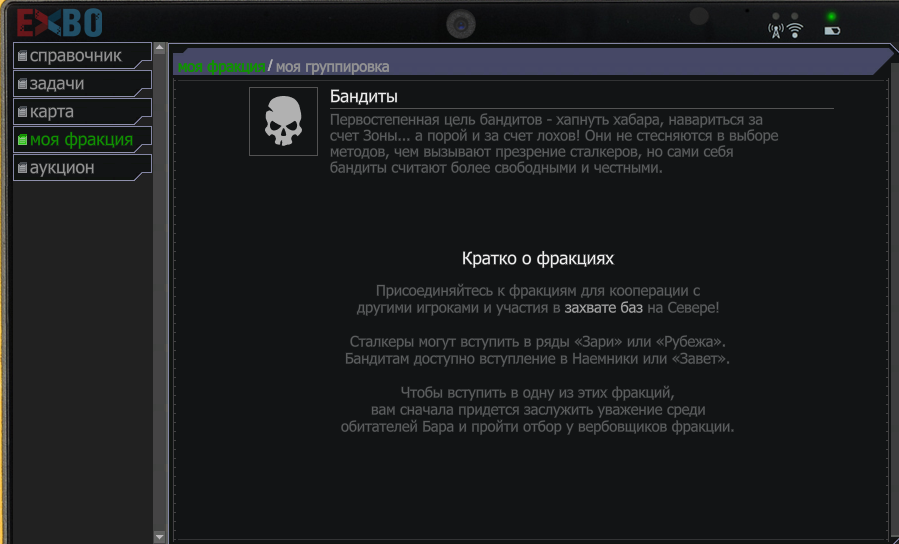Click the battery indicator icon

click(831, 31)
